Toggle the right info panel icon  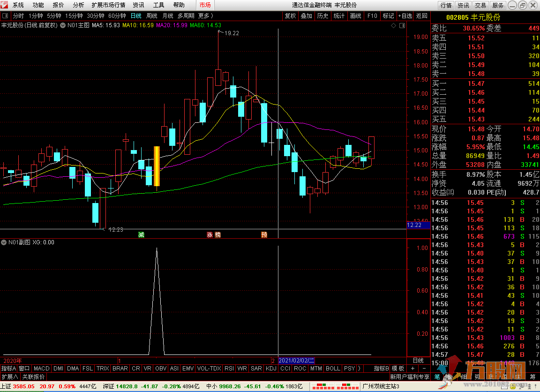pos(402,25)
